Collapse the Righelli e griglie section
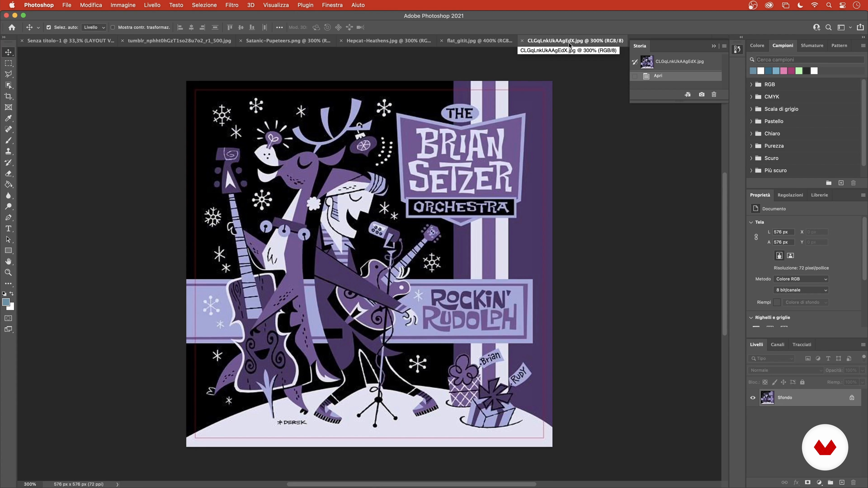 click(x=751, y=318)
